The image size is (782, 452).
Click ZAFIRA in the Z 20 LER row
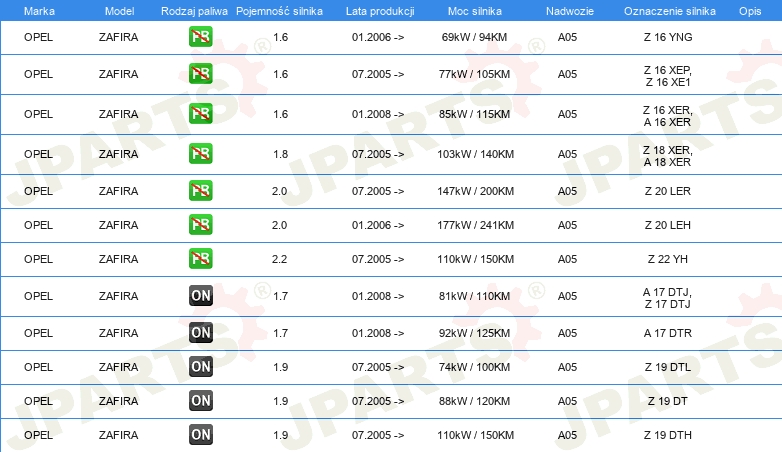tap(118, 191)
